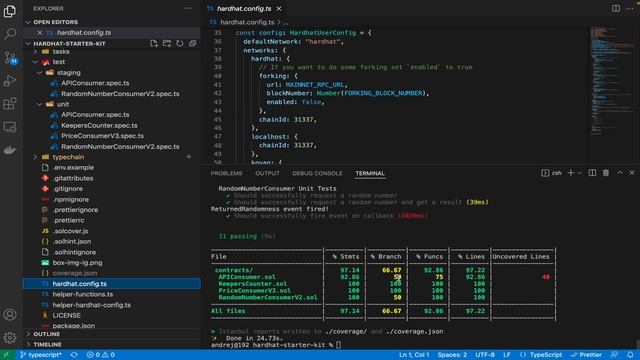This screenshot has height=360, width=640.
Task: Open notifications bell in status bar
Action: coord(630,355)
